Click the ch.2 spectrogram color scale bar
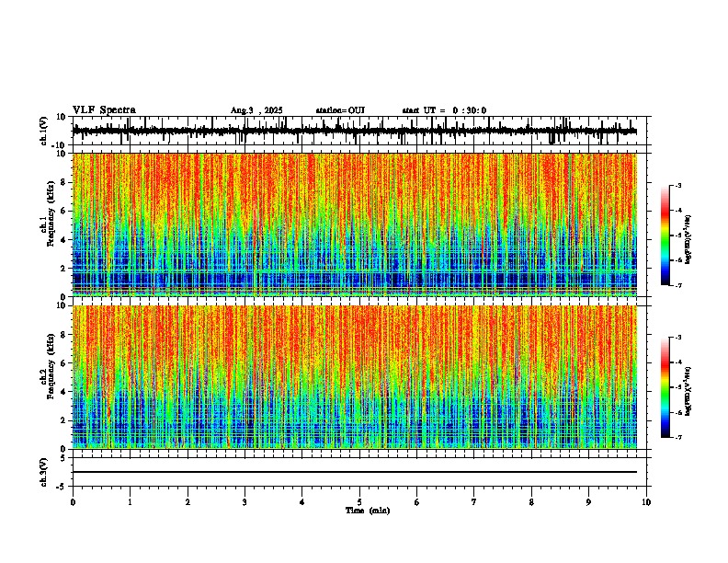This screenshot has height=563, width=728. click(665, 387)
